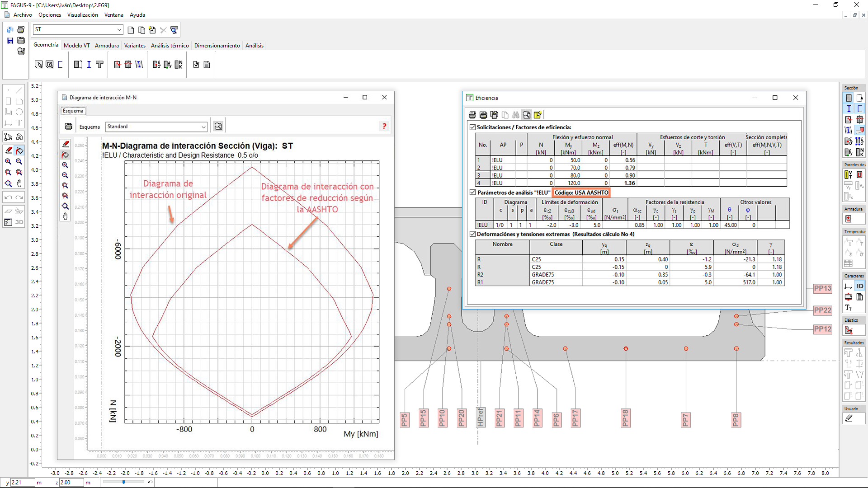Click the yellow table edit icon in Eficiencia

[x=538, y=115]
